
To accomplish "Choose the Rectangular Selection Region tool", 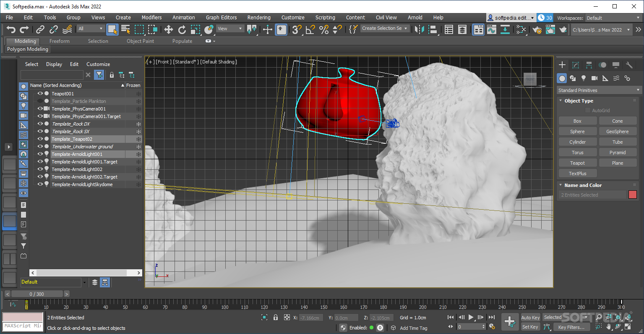I will [x=139, y=29].
